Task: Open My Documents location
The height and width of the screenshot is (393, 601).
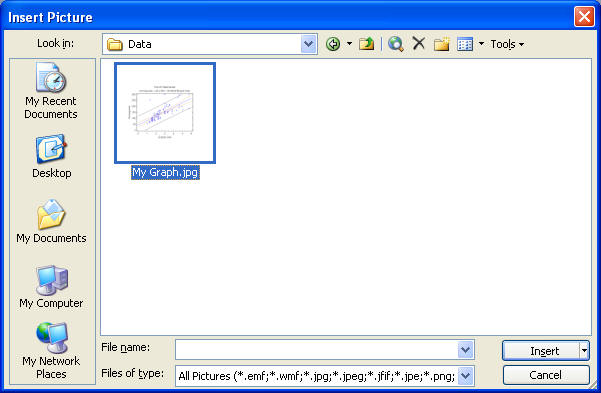Action: (x=51, y=221)
